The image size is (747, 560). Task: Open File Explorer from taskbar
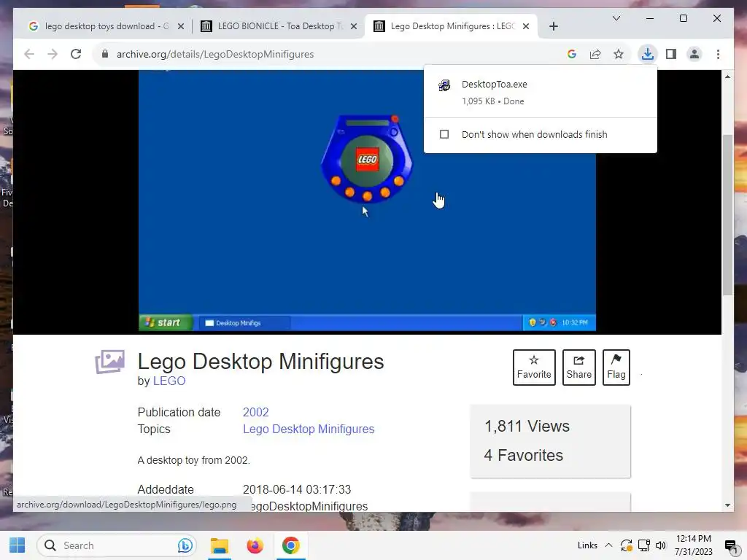(x=220, y=545)
